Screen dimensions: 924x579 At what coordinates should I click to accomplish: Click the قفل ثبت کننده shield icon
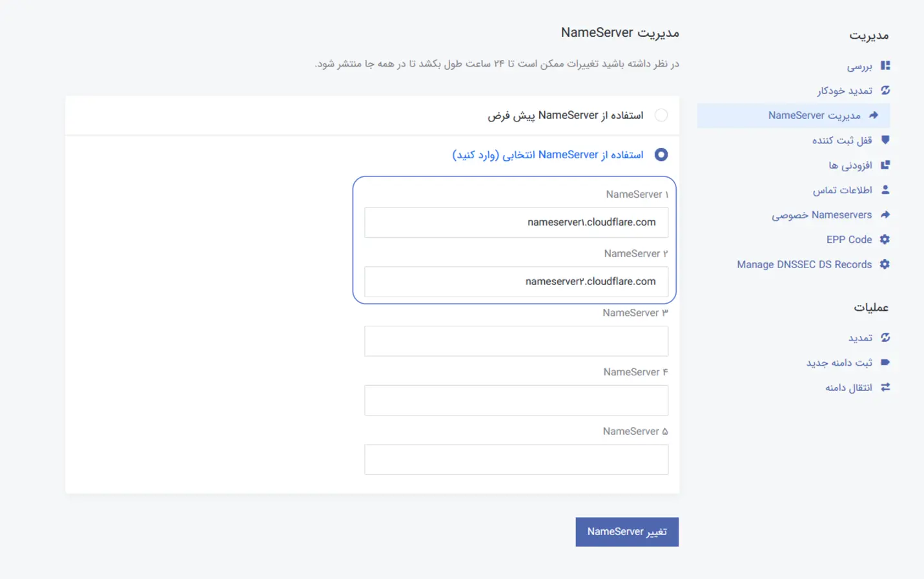[885, 140]
